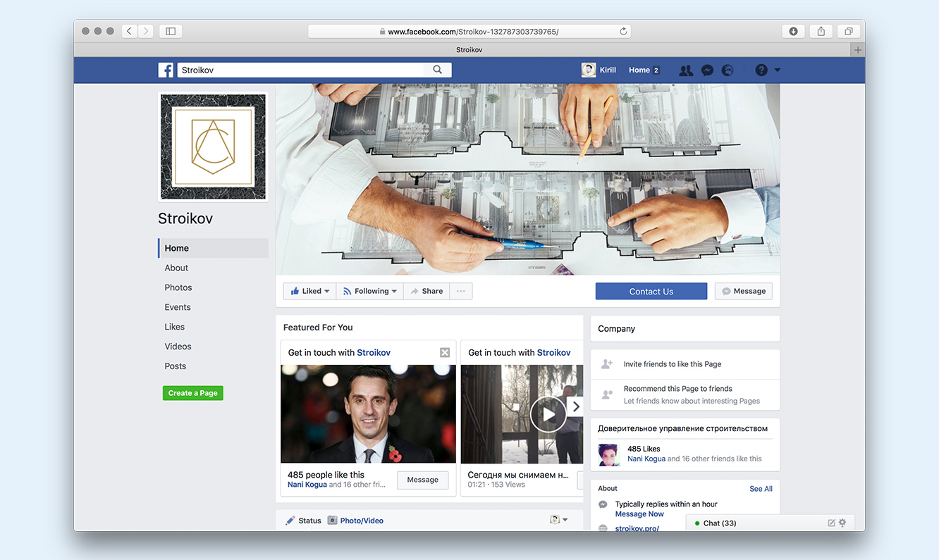Open header account dropdown arrow
Image resolution: width=939 pixels, height=560 pixels.
click(778, 70)
